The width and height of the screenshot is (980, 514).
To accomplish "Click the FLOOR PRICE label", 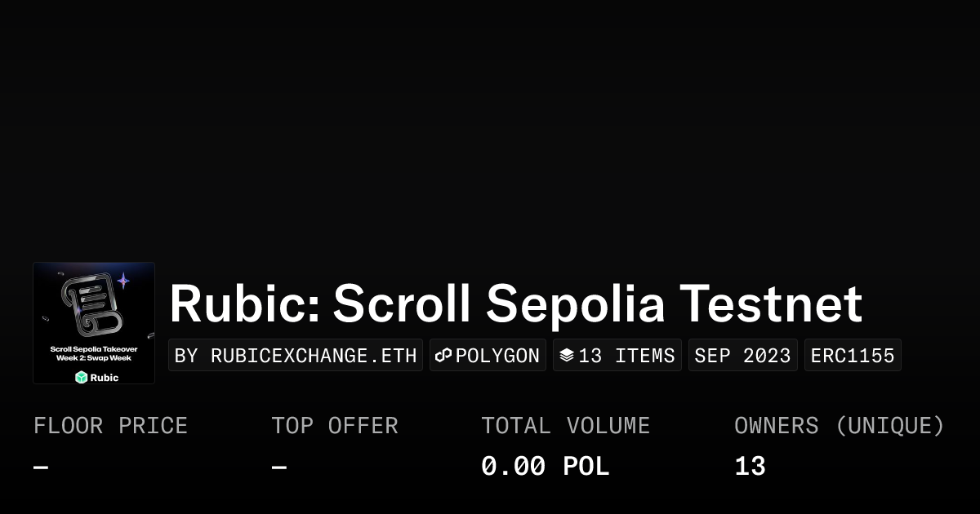I will pyautogui.click(x=110, y=425).
